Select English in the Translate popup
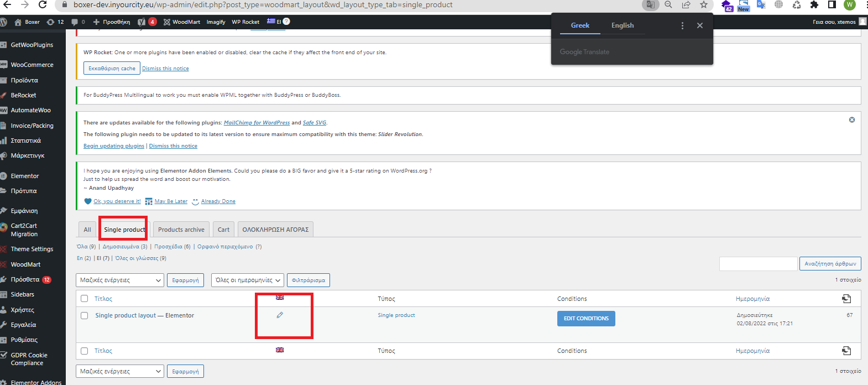 click(x=623, y=25)
